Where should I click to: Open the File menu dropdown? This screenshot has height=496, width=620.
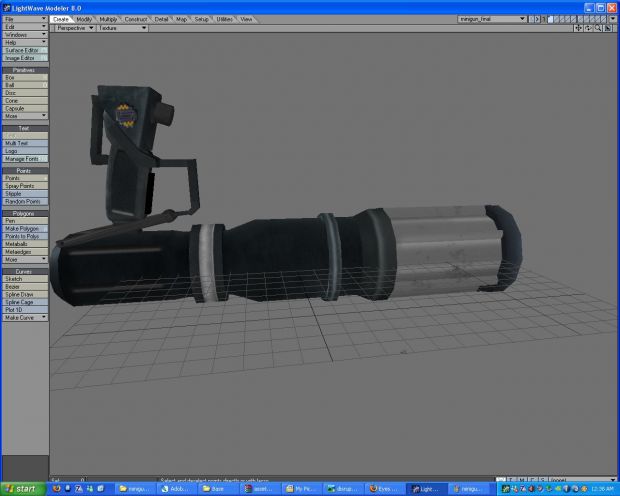25,19
